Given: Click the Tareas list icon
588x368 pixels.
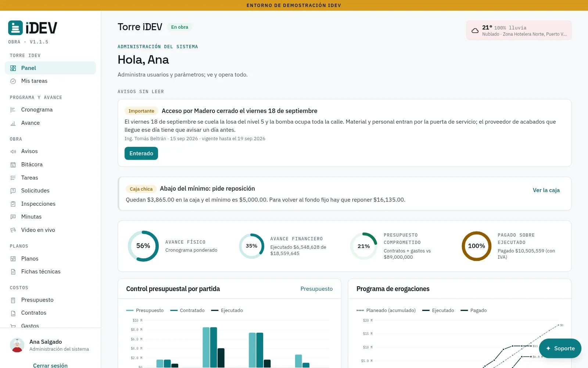Looking at the screenshot, I should coord(13,178).
